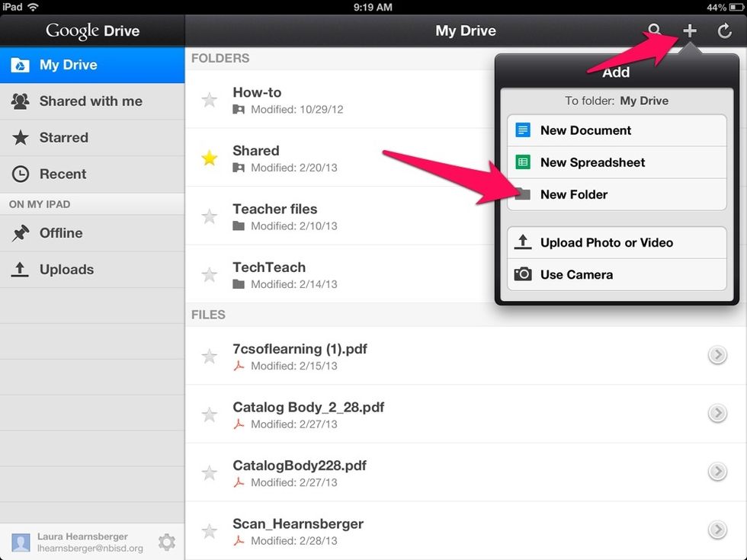747x560 pixels.
Task: Star the TechTeach folder
Action: (209, 275)
